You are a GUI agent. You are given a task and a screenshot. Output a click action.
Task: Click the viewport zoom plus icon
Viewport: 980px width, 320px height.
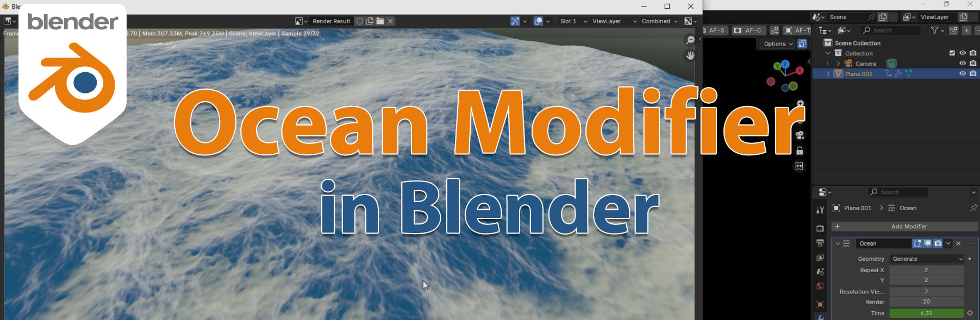coord(800,103)
